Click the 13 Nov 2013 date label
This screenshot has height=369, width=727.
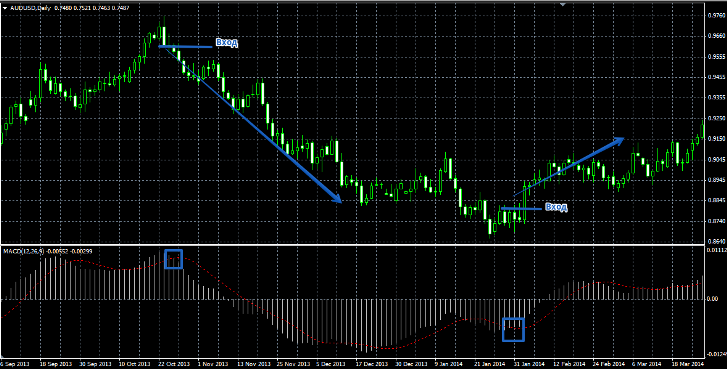tap(253, 365)
